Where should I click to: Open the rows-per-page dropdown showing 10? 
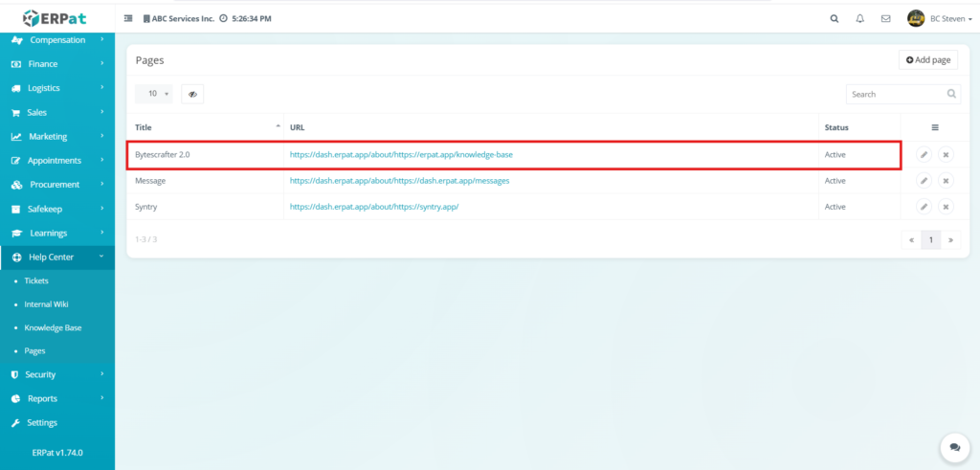[x=154, y=94]
